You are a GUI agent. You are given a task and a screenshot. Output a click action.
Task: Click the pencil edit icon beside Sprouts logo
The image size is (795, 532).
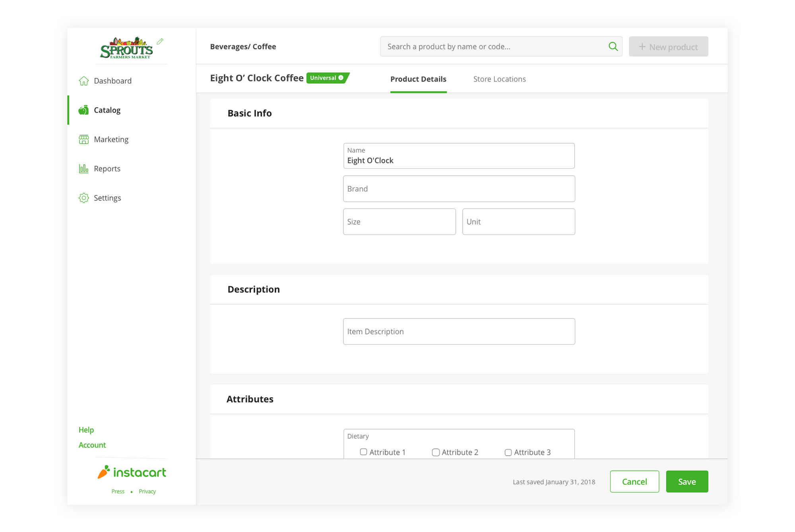160,41
